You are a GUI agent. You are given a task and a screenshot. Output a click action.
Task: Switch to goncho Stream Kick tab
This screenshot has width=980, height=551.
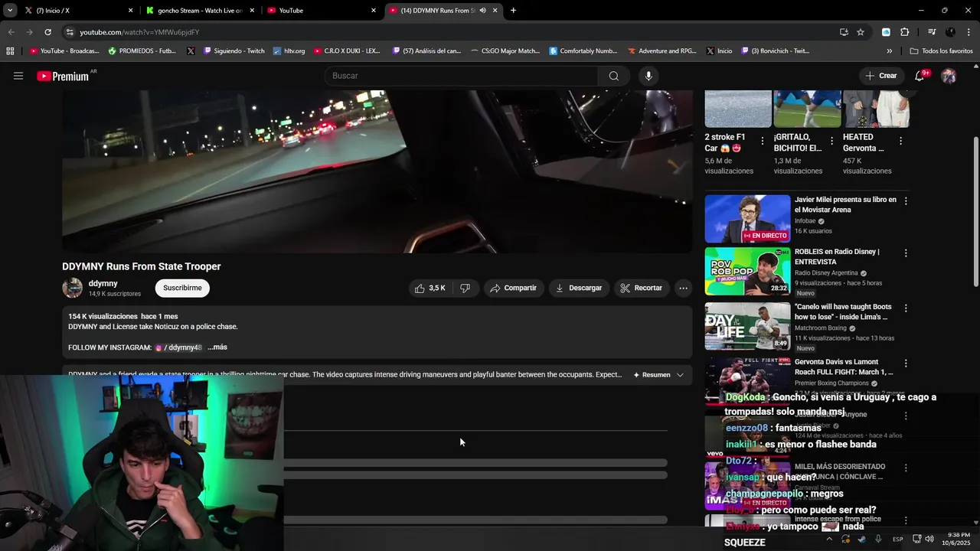tap(199, 11)
